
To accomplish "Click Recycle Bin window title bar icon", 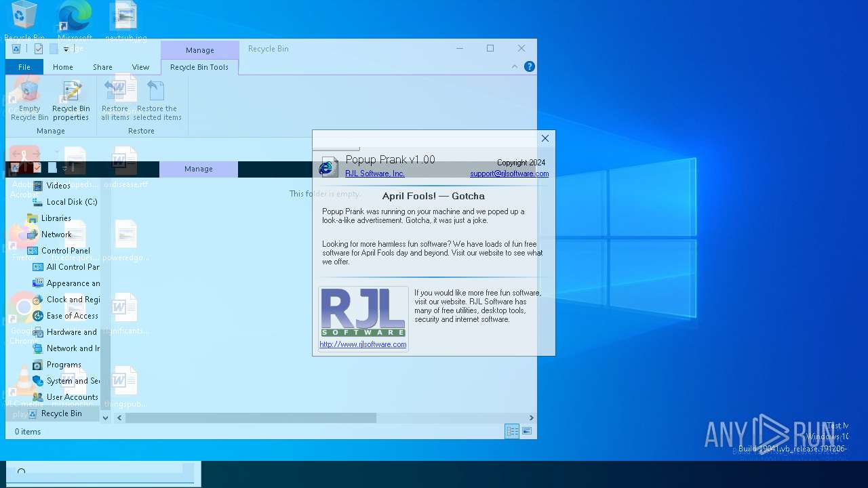I will pos(16,49).
